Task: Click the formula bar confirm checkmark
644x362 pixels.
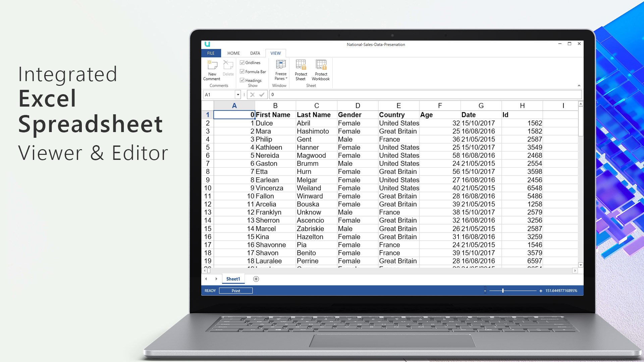Action: click(262, 95)
